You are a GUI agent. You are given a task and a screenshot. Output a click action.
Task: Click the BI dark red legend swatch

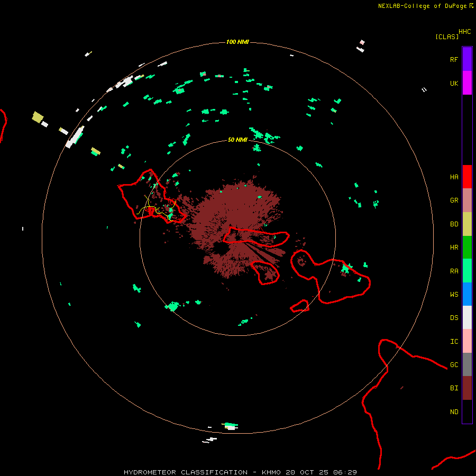click(467, 388)
